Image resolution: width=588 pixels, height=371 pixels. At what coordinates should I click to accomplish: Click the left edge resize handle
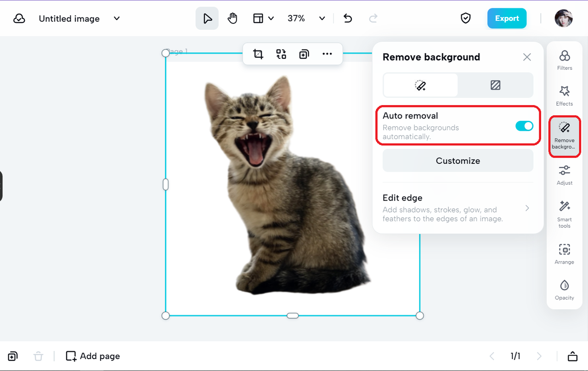point(166,184)
